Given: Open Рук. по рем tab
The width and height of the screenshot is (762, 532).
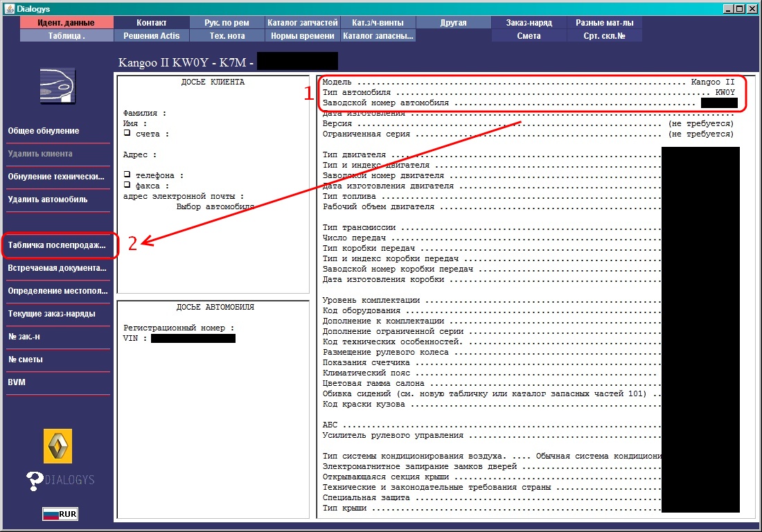Looking at the screenshot, I should tap(227, 22).
